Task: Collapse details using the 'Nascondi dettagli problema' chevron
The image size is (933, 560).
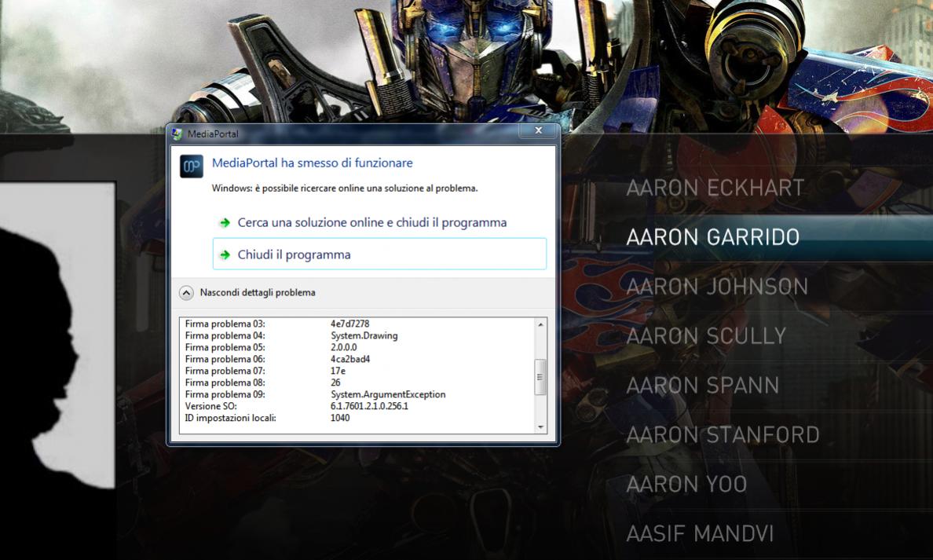Action: click(186, 293)
